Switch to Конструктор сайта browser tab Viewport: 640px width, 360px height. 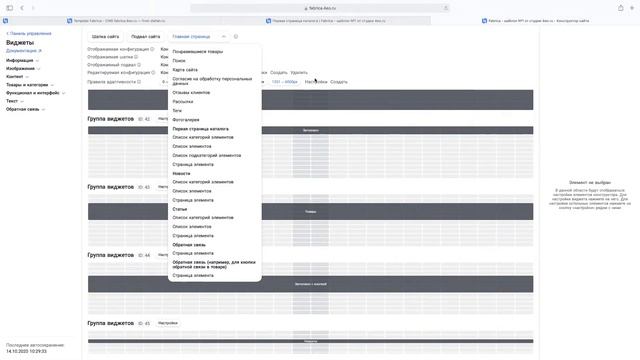coord(535,20)
